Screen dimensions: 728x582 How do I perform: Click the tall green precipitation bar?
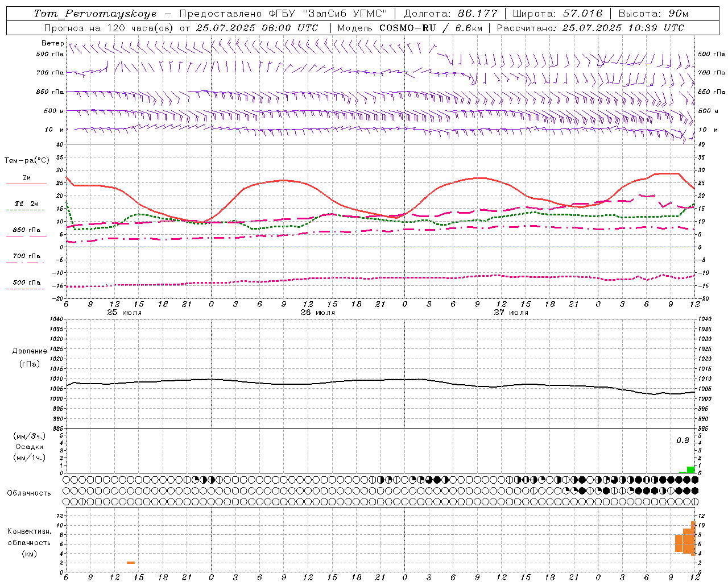[x=690, y=469]
